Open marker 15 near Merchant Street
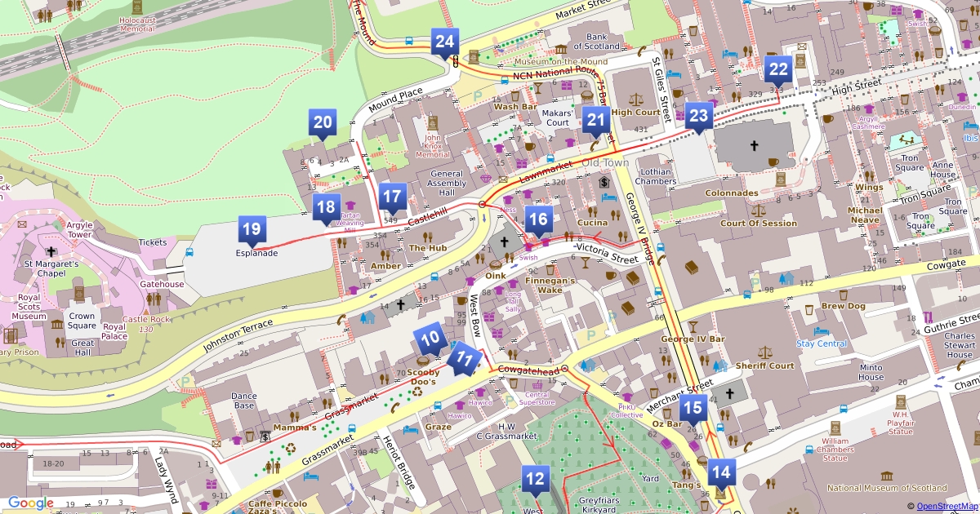980x514 pixels. coord(693,408)
